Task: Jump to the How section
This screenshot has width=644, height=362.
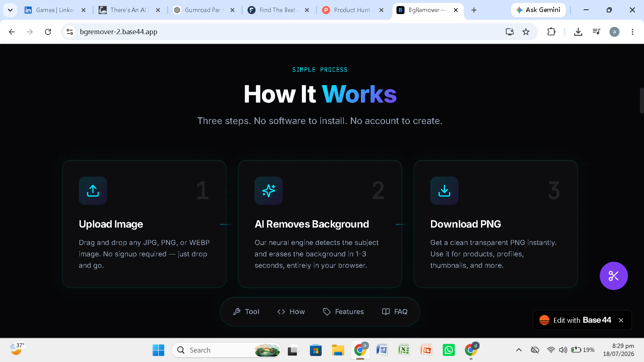Action: pos(291,312)
